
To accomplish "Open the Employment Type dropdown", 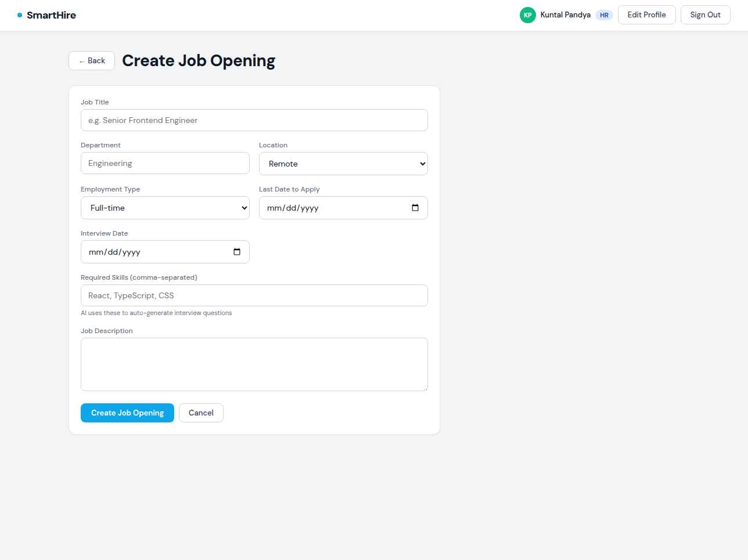I will pyautogui.click(x=165, y=208).
